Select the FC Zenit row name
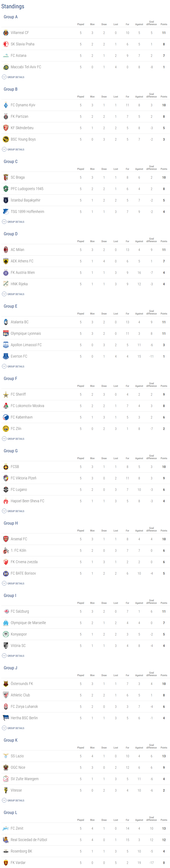 pos(17,828)
